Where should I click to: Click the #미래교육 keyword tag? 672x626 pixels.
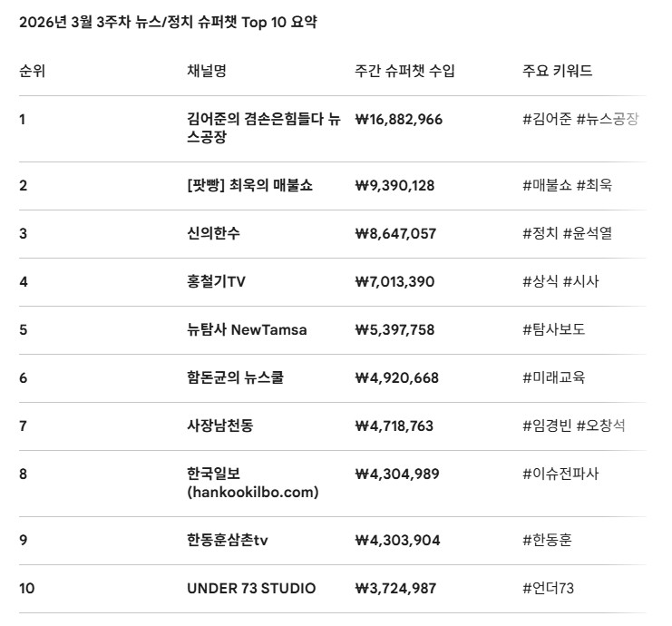pos(553,377)
